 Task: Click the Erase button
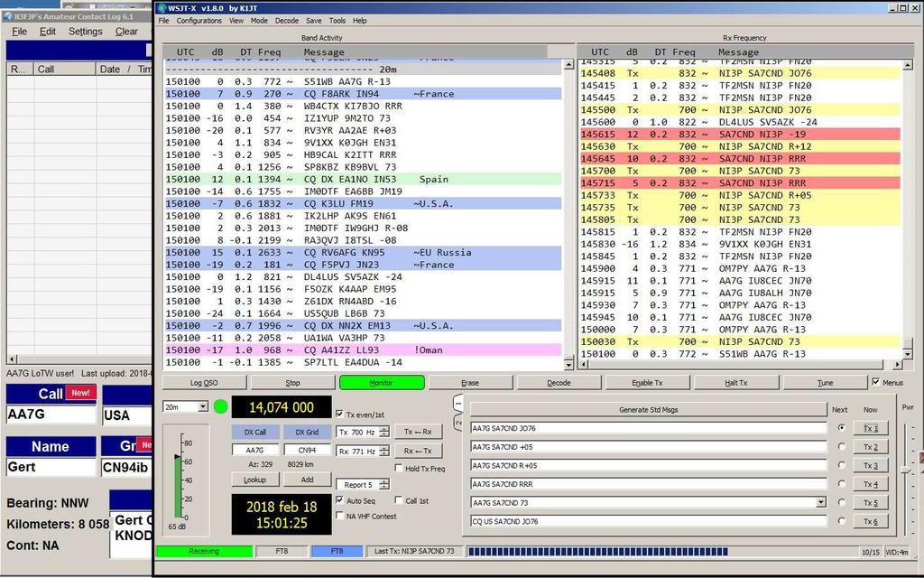click(x=470, y=383)
